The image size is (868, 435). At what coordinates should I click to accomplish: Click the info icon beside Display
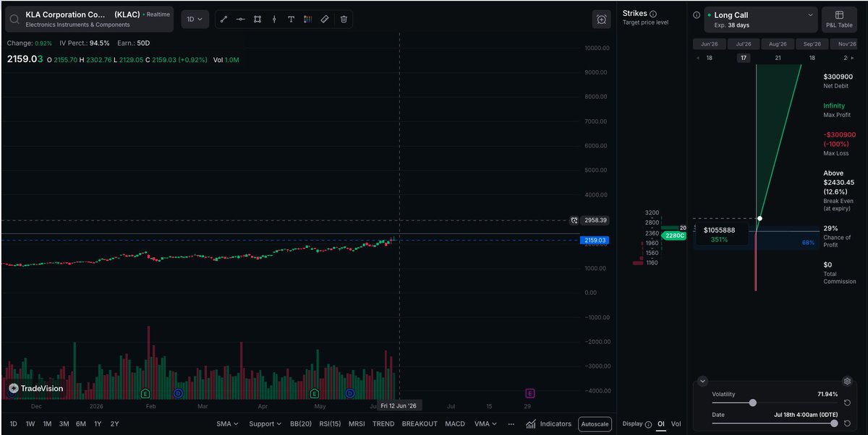648,424
